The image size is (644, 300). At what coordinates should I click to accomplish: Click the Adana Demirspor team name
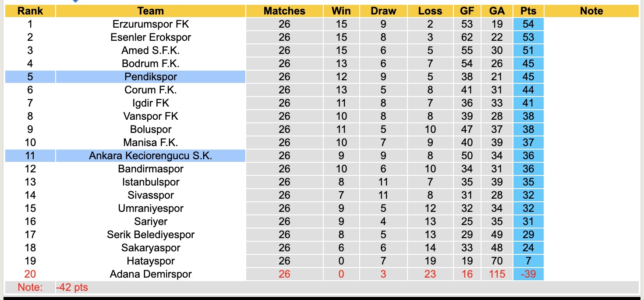150,274
